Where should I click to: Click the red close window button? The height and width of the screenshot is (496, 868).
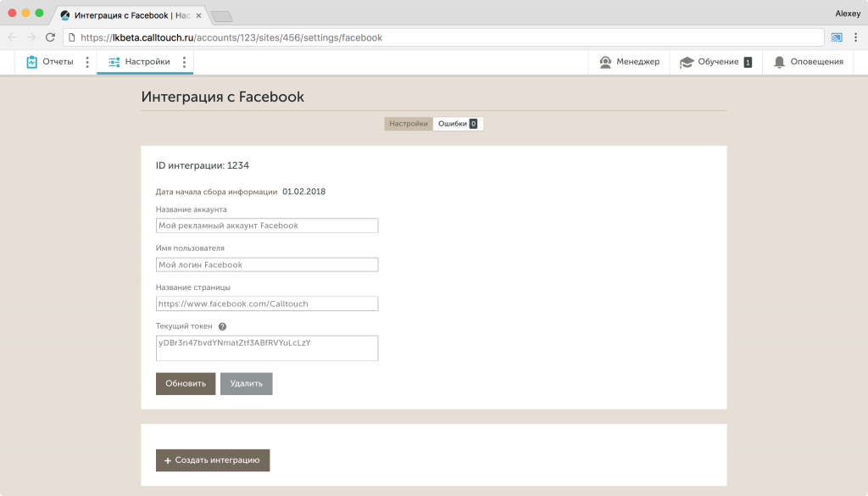(12, 13)
